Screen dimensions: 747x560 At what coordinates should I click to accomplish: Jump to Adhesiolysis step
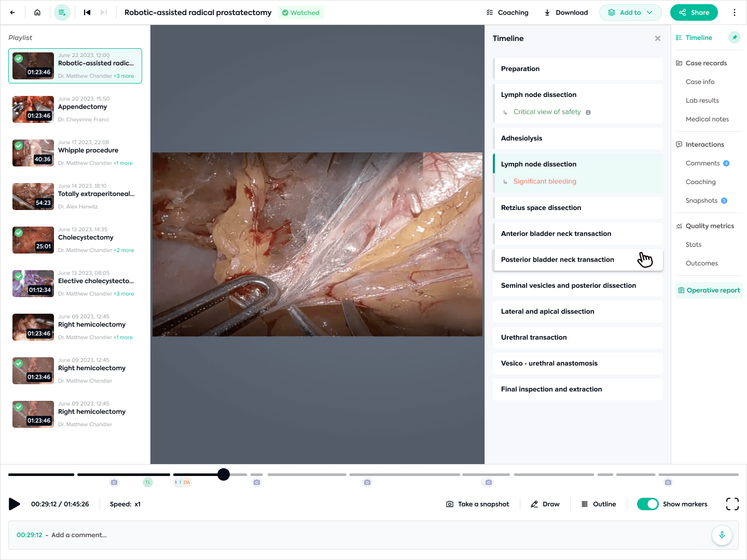point(578,138)
